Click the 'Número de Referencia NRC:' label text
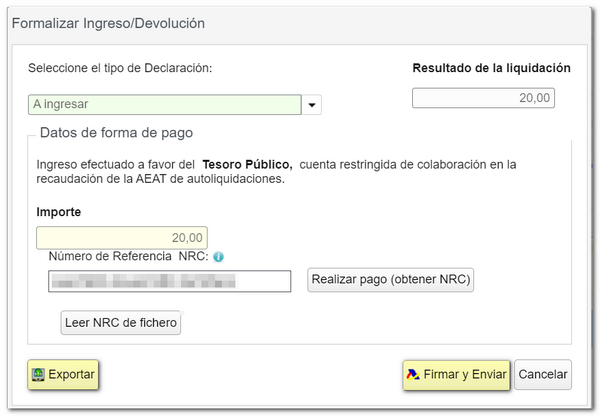The width and height of the screenshot is (600, 416). click(128, 257)
